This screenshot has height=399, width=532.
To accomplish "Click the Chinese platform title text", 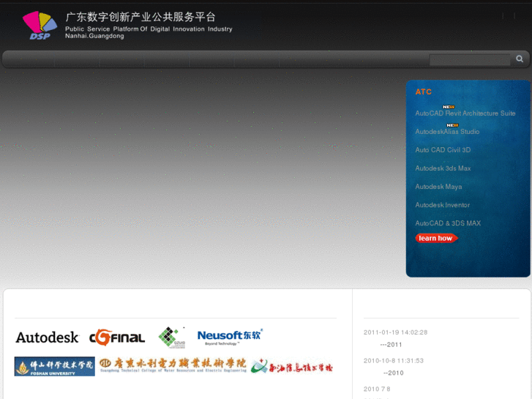I will [x=141, y=17].
